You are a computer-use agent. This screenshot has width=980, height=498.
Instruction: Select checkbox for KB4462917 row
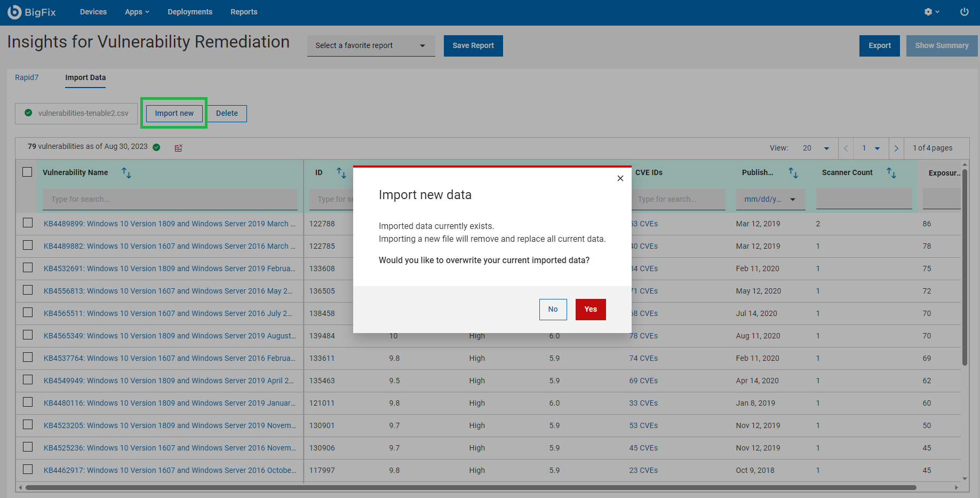28,470
